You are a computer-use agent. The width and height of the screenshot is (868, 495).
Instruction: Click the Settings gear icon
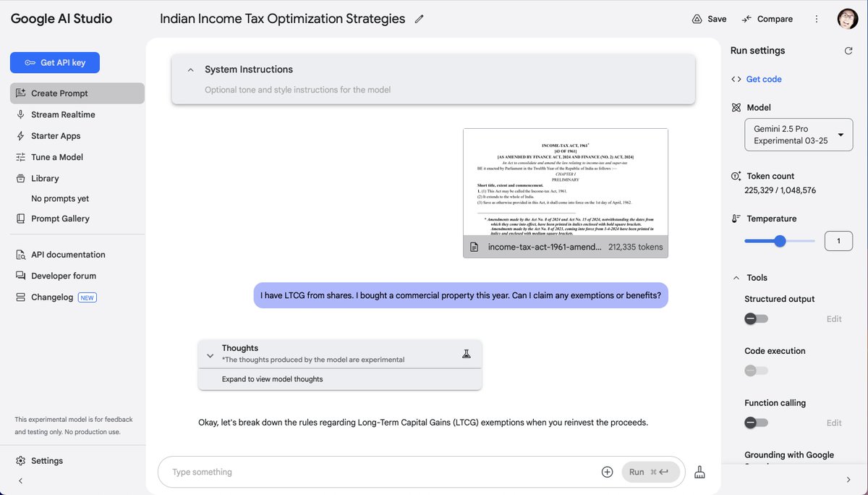point(21,461)
